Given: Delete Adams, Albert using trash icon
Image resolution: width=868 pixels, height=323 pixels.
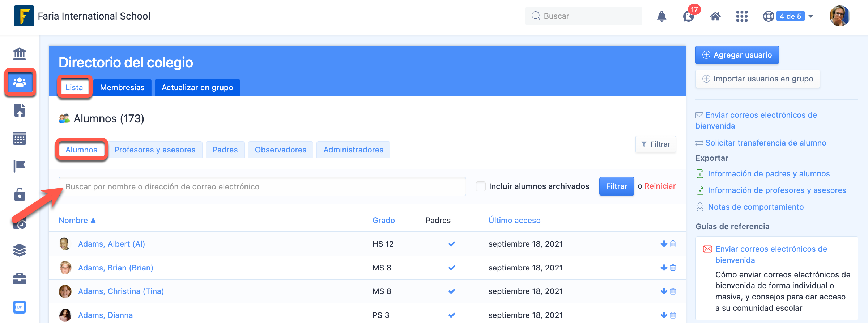Looking at the screenshot, I should coord(673,244).
